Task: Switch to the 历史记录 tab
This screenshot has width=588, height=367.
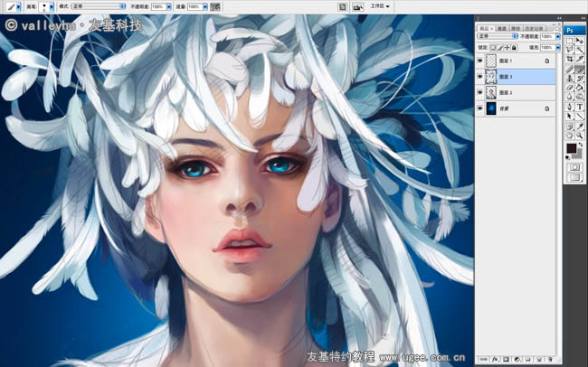Action: pyautogui.click(x=534, y=29)
